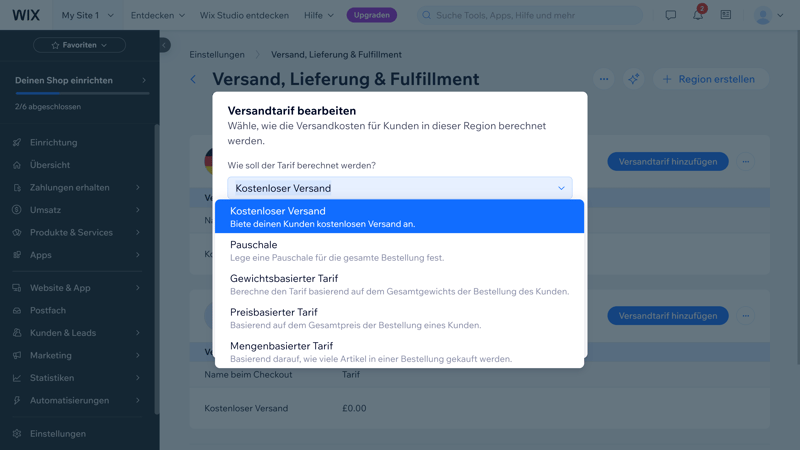Open the Favoriten dropdown

pyautogui.click(x=79, y=45)
